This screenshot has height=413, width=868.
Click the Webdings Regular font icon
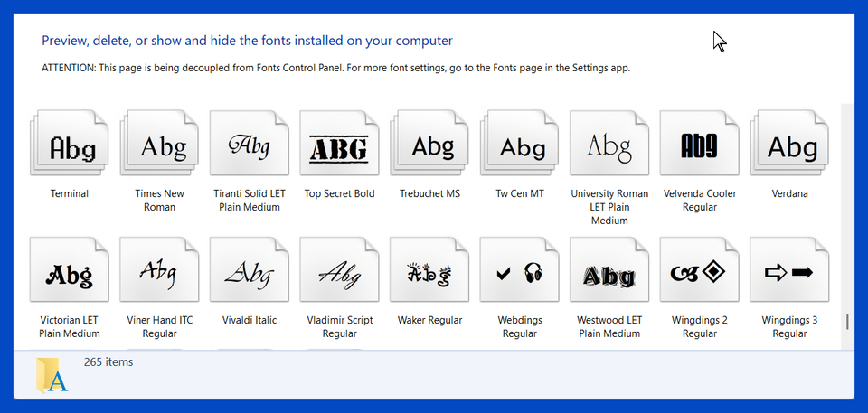[x=520, y=272]
